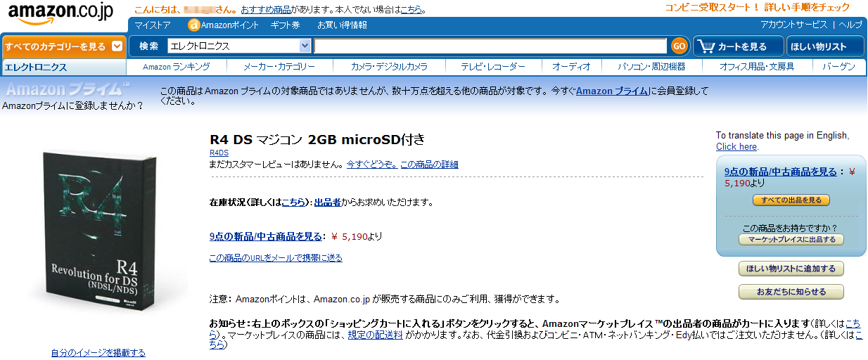Image resolution: width=868 pixels, height=360 pixels.
Task: Click Amazon プライム link in banner text
Action: 612,91
